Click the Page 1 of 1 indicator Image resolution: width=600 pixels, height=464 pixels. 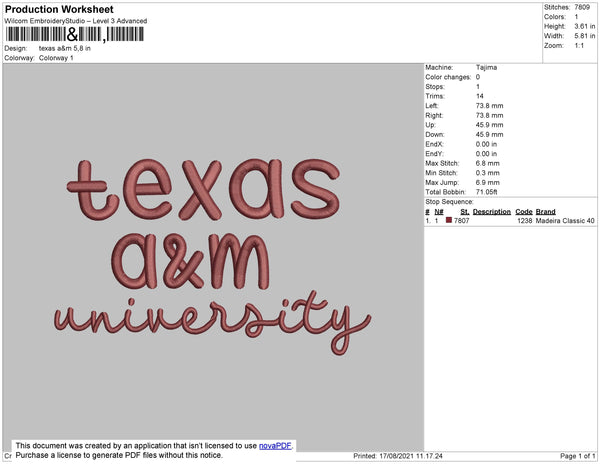pyautogui.click(x=577, y=456)
